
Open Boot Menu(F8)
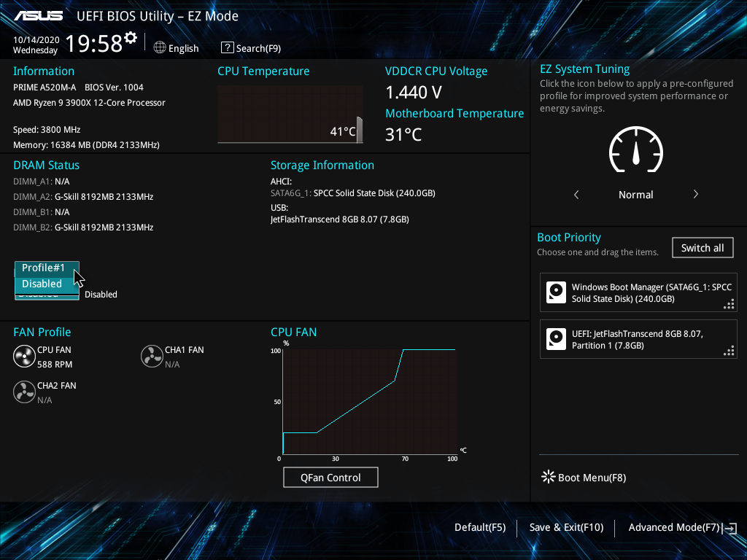pyautogui.click(x=584, y=477)
